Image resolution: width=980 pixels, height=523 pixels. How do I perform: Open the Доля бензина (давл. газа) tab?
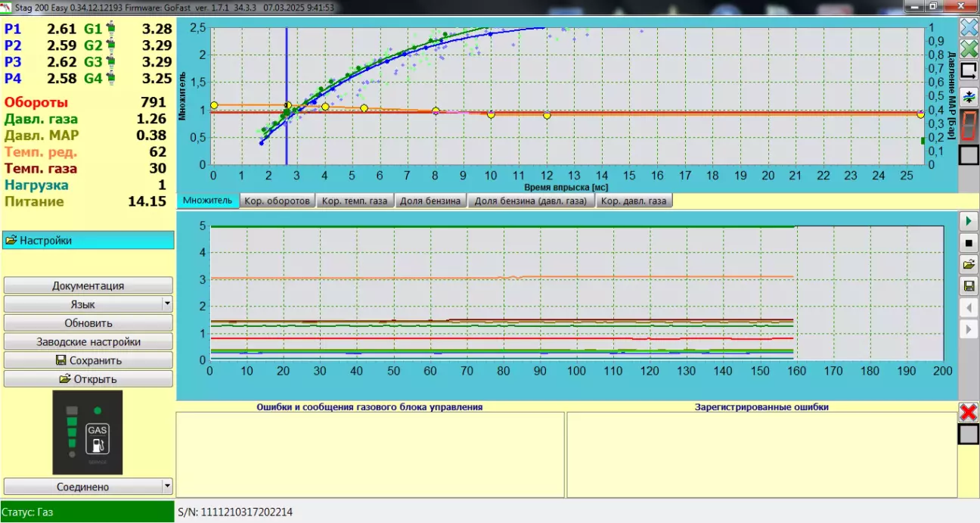tap(532, 201)
